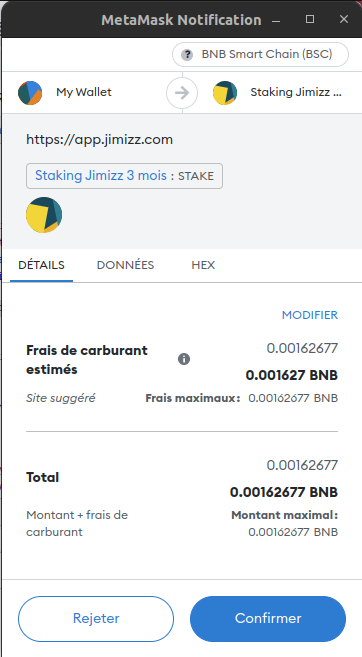Click the arrow between sender and recipient
The height and width of the screenshot is (657, 362).
pyautogui.click(x=182, y=93)
